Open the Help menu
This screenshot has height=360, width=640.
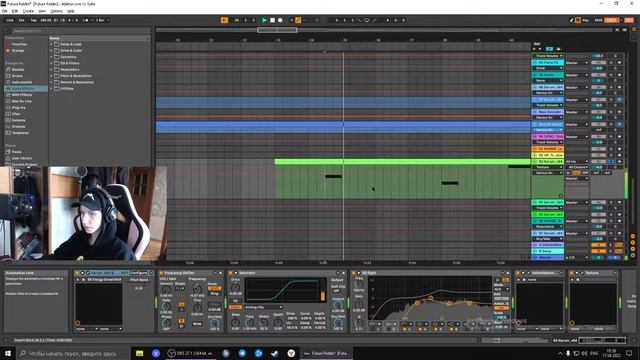pyautogui.click(x=71, y=11)
